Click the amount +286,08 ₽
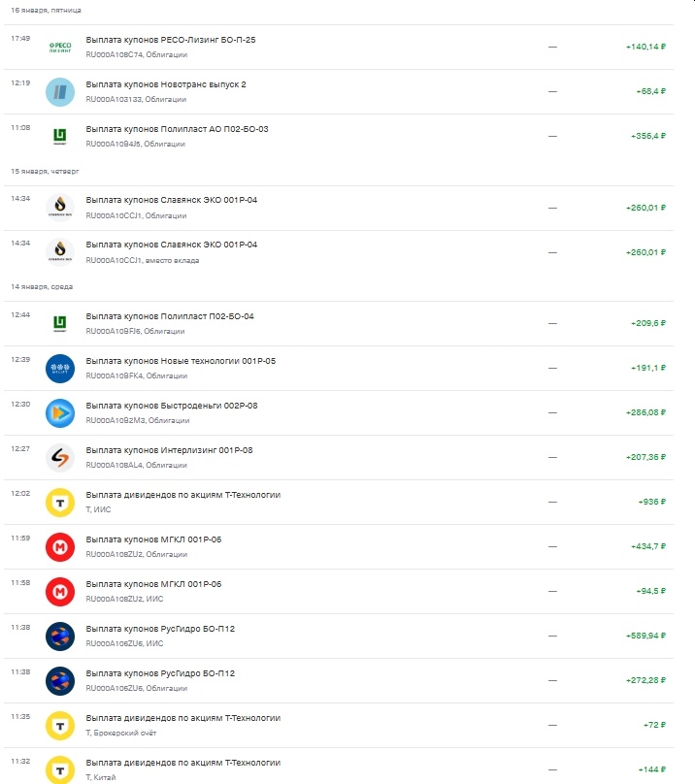 coord(645,412)
